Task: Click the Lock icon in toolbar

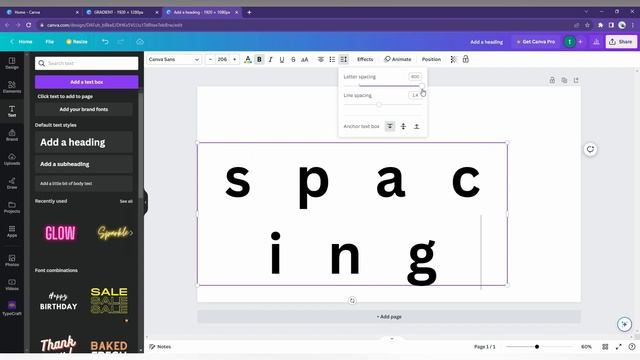Action: pyautogui.click(x=466, y=60)
